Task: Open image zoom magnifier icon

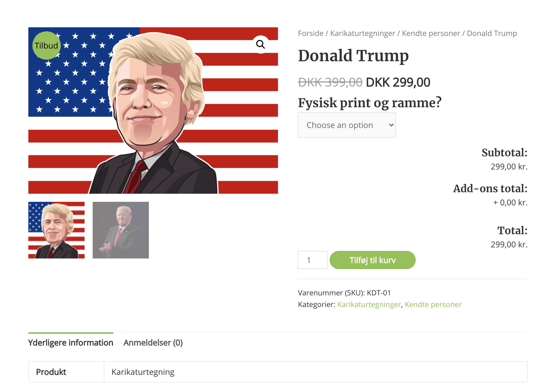Action: click(261, 45)
